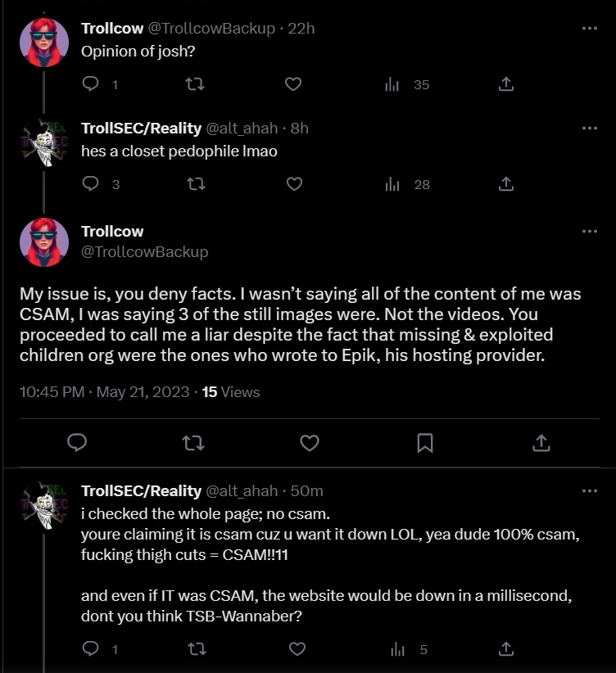The width and height of the screenshot is (616, 673).
Task: Open more options on 50m TrollSEC reply
Action: [589, 491]
